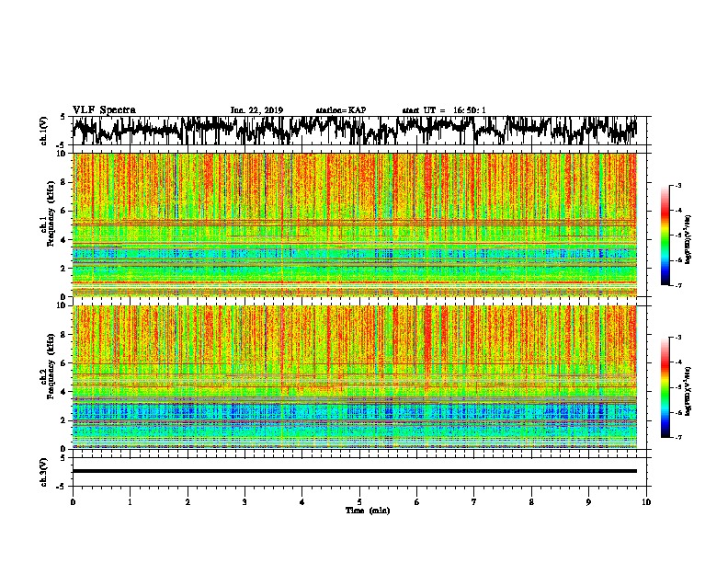Click the time axis tick label '9'
Viewport: 728px width, 563px height.
coord(588,502)
